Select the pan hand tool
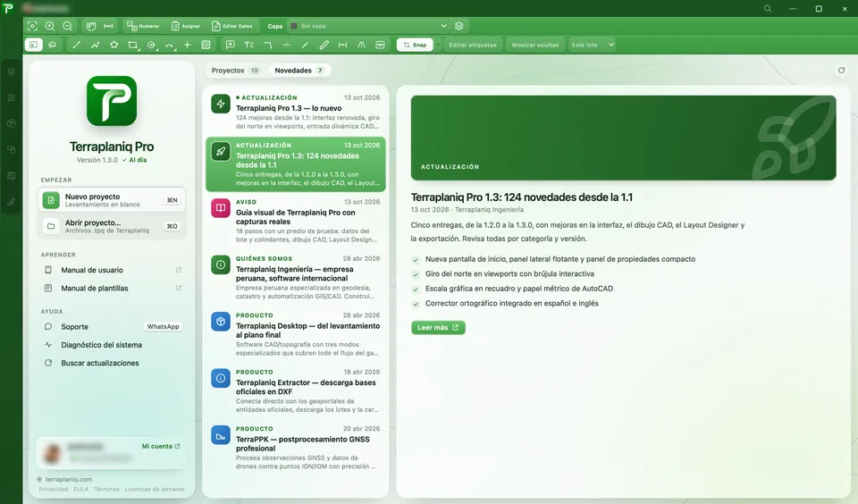The image size is (858, 504). click(x=91, y=26)
